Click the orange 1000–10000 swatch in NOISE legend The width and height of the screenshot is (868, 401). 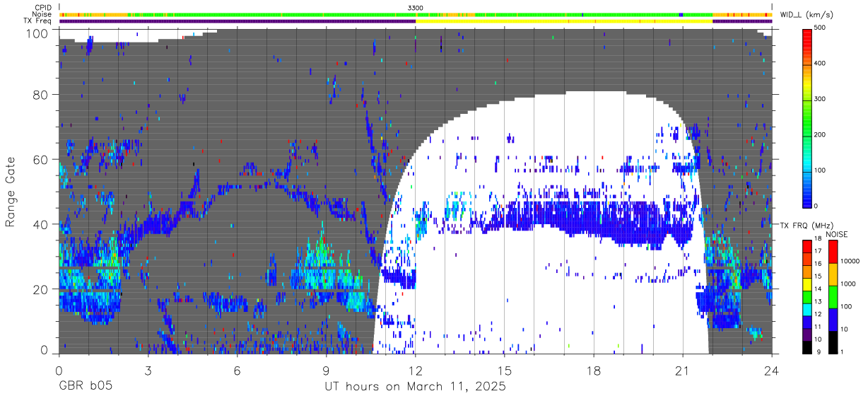pos(833,274)
